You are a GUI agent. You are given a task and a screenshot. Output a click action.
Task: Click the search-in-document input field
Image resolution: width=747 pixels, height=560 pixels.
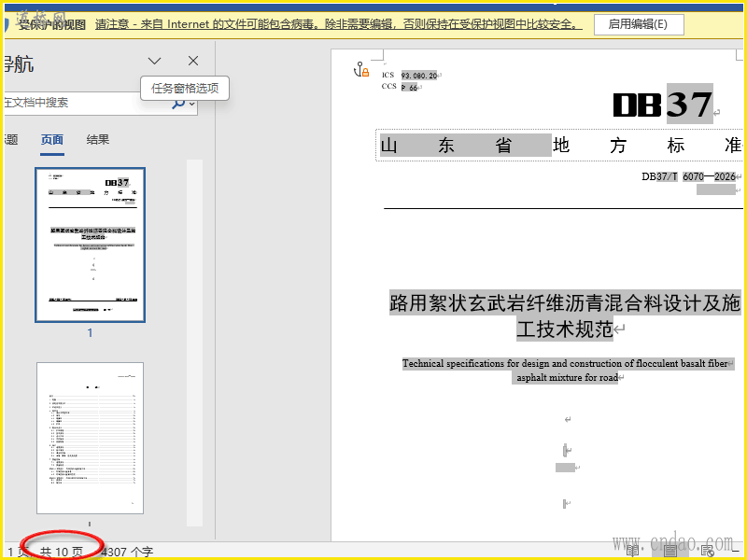click(x=86, y=103)
